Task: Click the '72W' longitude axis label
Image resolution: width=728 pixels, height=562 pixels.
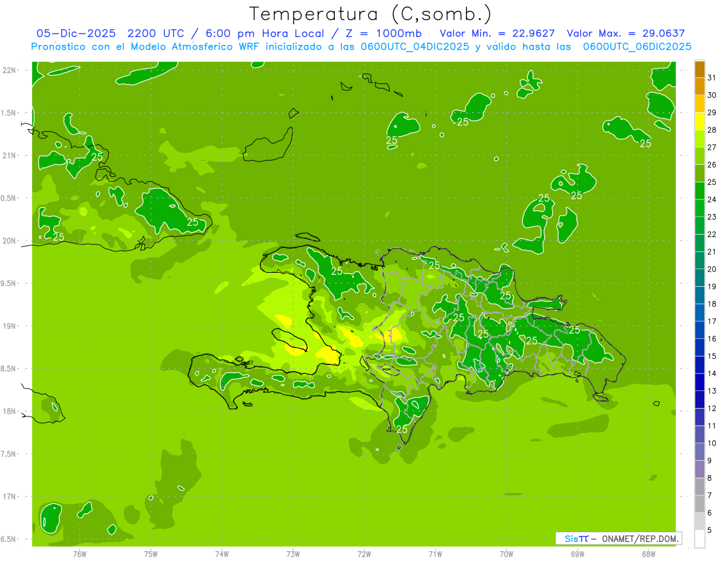Action: (364, 554)
